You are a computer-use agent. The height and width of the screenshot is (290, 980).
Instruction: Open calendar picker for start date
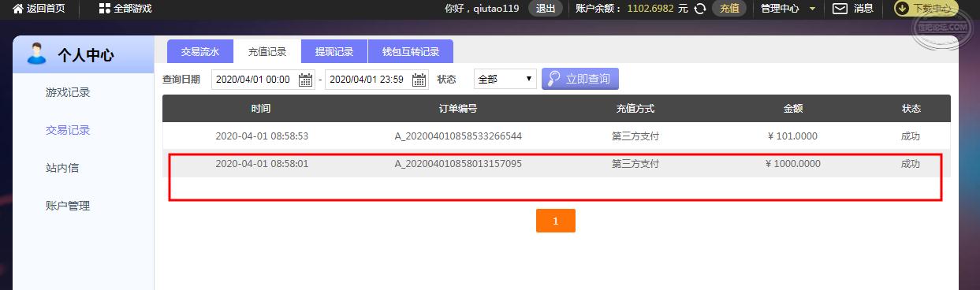click(306, 80)
